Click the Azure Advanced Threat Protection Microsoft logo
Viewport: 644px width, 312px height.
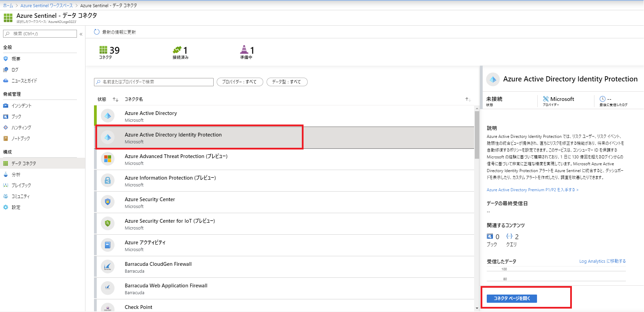[x=108, y=159]
